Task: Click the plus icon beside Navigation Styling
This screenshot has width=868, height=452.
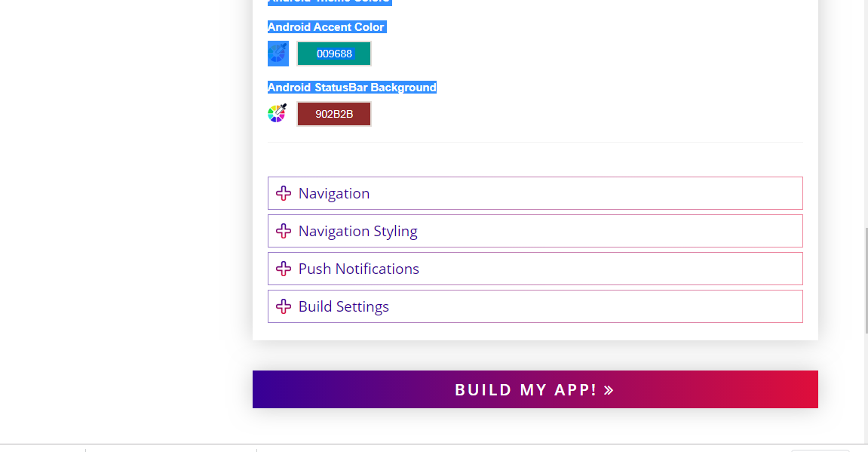Action: (x=284, y=231)
